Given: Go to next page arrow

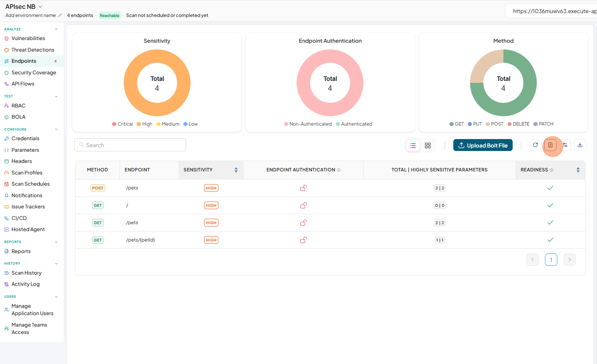Looking at the screenshot, I should (x=570, y=260).
